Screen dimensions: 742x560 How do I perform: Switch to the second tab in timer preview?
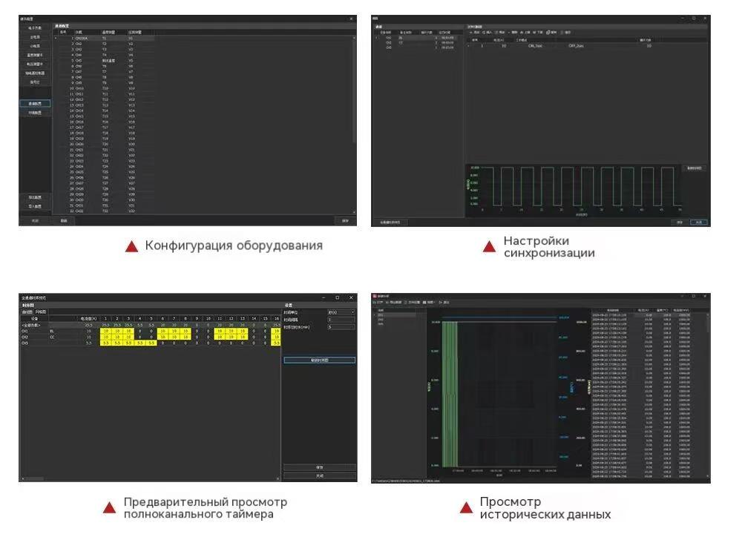point(41,312)
